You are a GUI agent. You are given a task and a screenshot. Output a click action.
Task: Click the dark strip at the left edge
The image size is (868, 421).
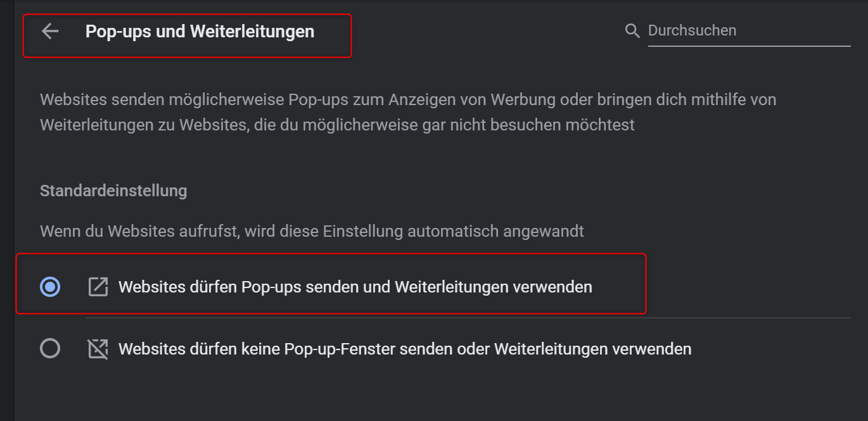point(7,210)
